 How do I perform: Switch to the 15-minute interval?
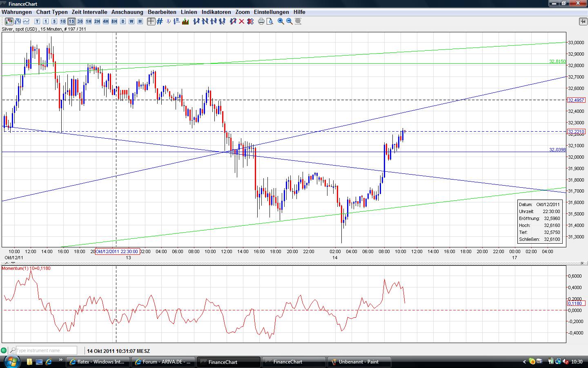[71, 21]
